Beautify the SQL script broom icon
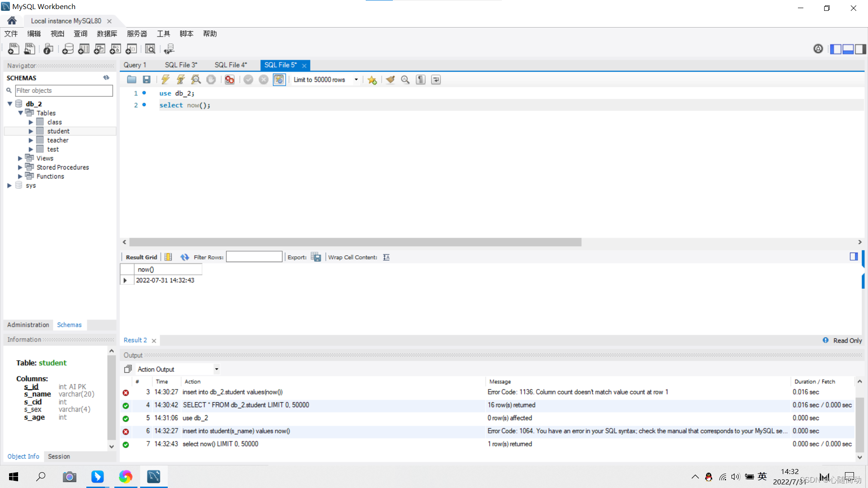Image resolution: width=868 pixels, height=488 pixels. click(390, 80)
